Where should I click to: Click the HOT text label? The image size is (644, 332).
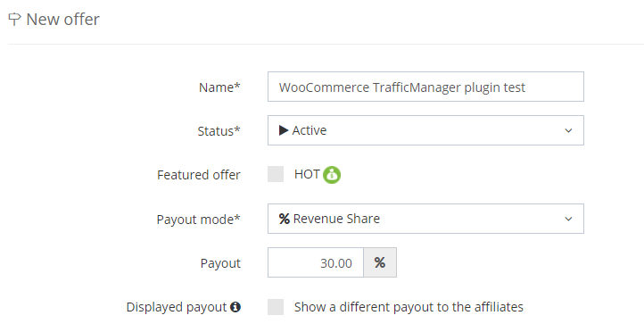307,174
